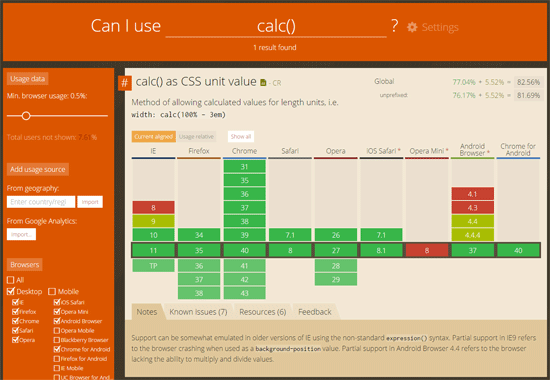Uncheck the Firefox checkbox
The image size is (550, 380).
click(x=15, y=312)
